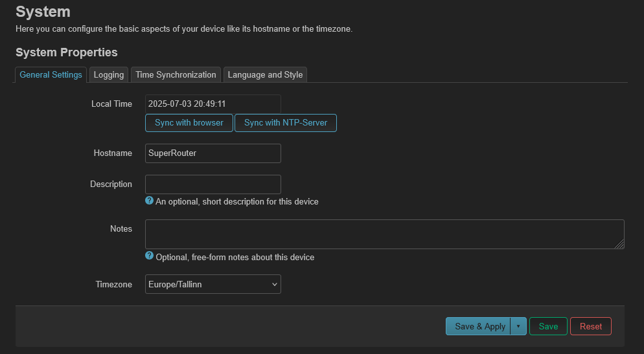
Task: Click Sync with NTP-Server
Action: (286, 123)
